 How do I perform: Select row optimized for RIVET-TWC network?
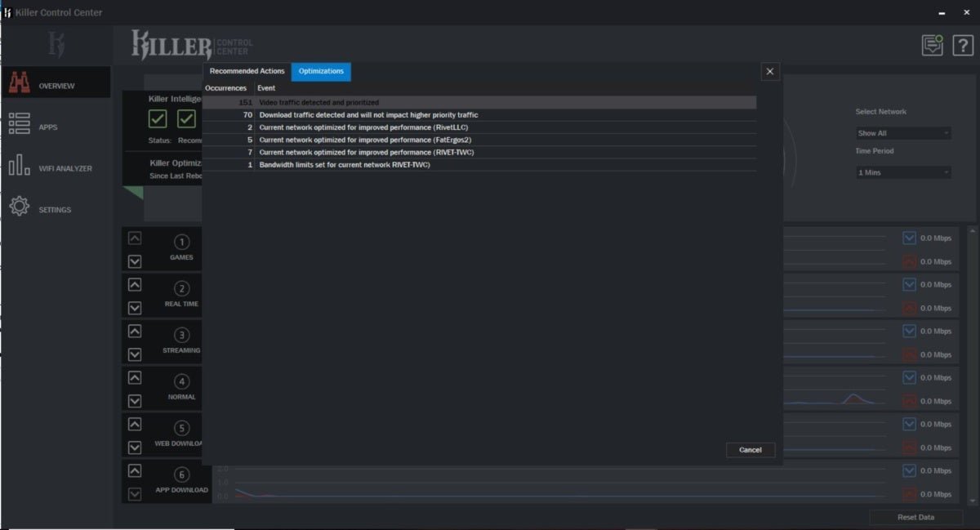point(479,152)
